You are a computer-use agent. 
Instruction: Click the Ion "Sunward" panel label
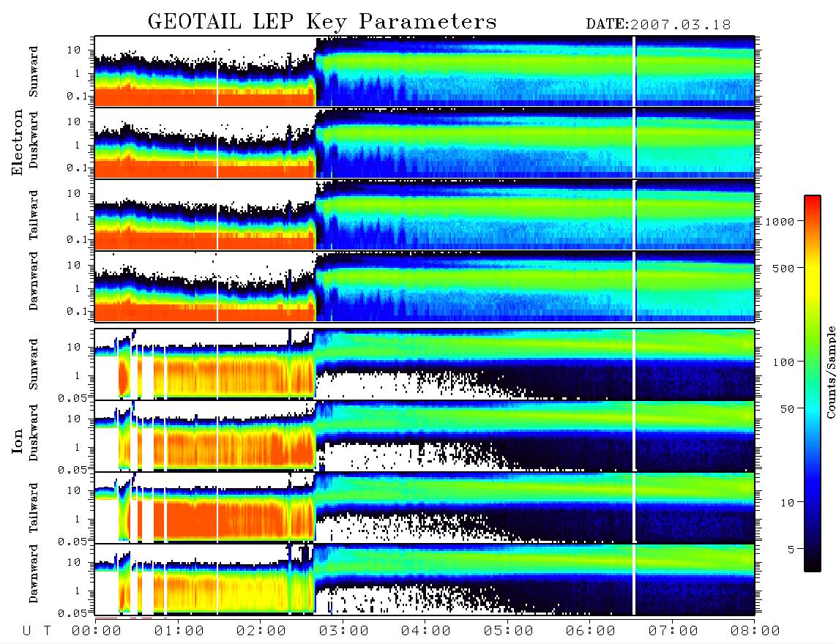(34, 364)
